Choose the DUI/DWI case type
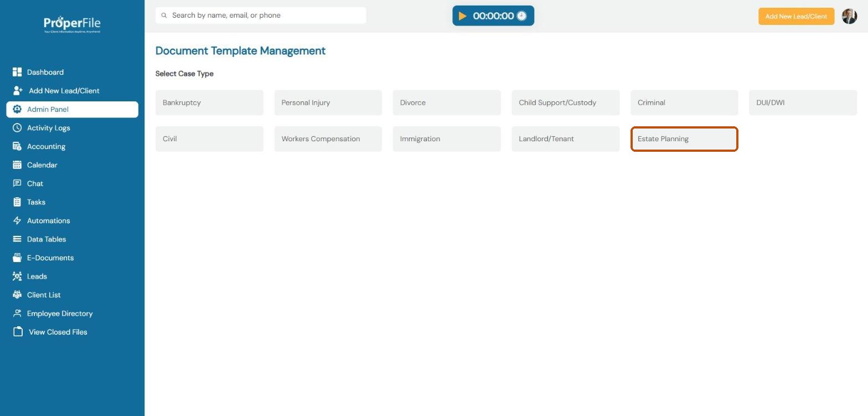The width and height of the screenshot is (868, 416). (803, 102)
